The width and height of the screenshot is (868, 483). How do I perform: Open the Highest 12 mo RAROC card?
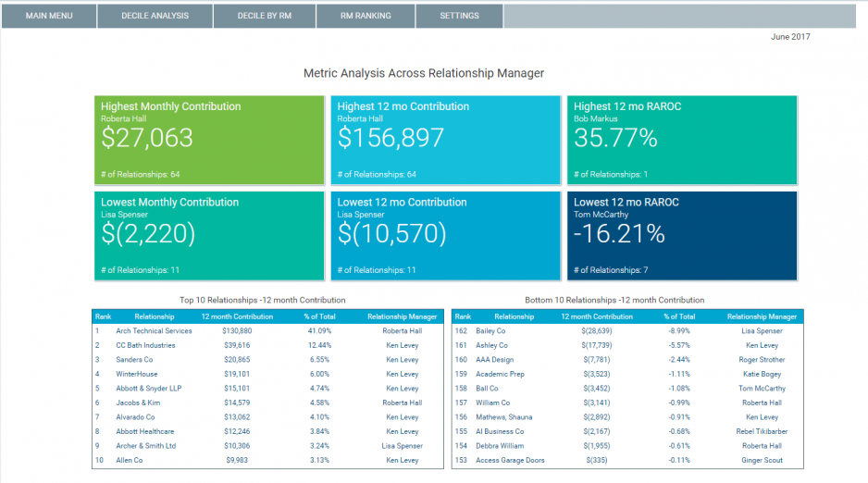pos(681,139)
